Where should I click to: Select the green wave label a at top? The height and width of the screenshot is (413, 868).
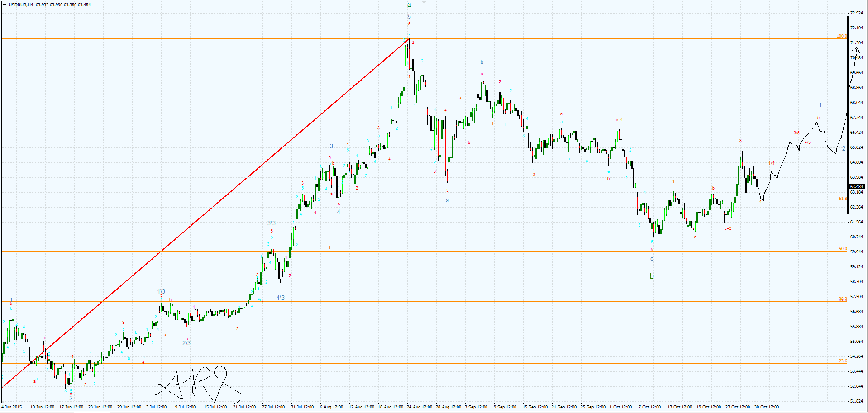point(409,5)
